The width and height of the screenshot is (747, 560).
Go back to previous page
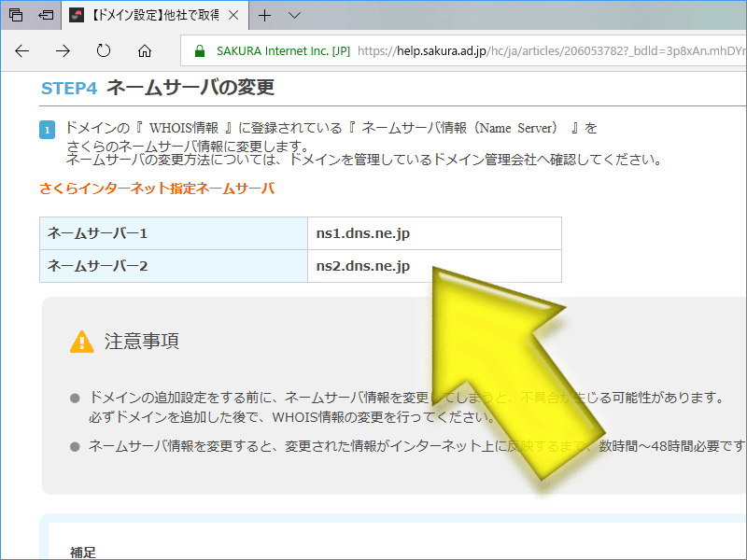click(x=21, y=50)
